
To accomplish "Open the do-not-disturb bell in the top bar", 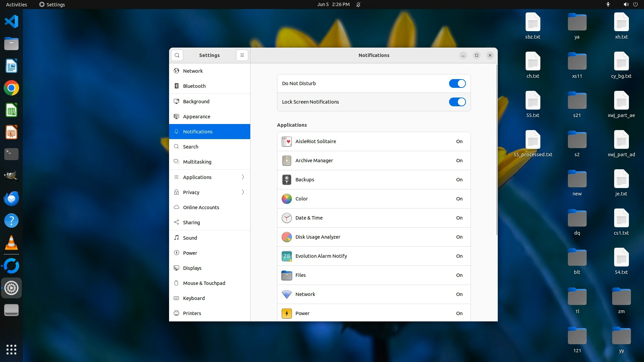I will (x=358, y=5).
